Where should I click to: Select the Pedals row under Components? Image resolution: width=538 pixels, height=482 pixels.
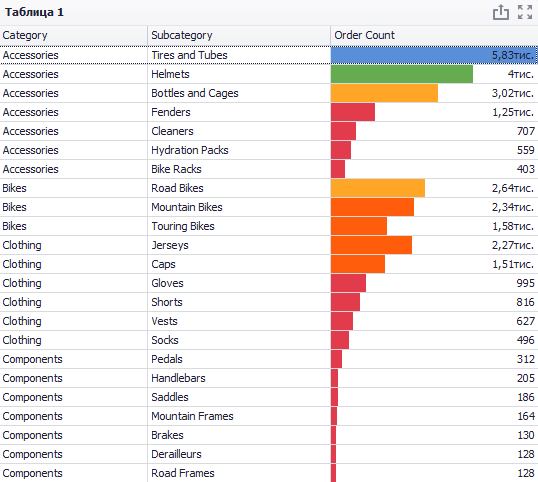pyautogui.click(x=269, y=359)
